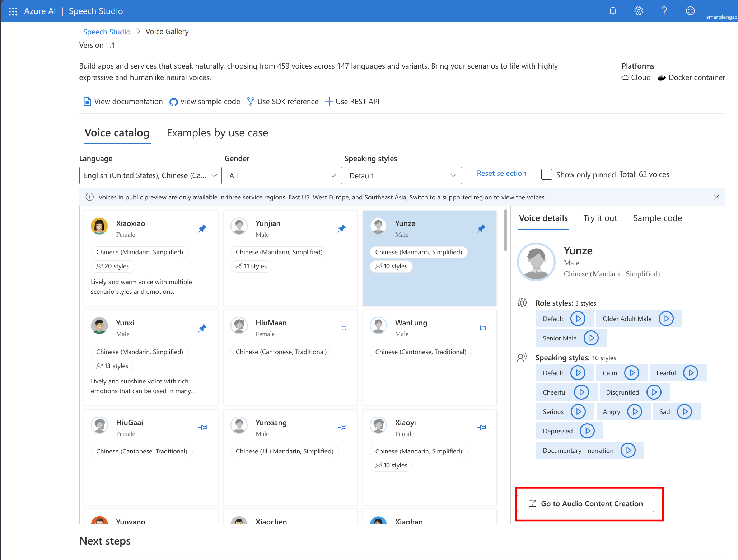This screenshot has height=560, width=738.
Task: Pin the WanLung voice
Action: (482, 328)
